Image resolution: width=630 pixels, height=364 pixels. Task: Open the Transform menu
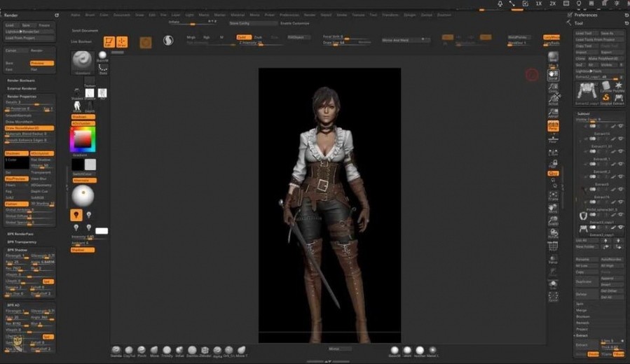click(x=390, y=15)
